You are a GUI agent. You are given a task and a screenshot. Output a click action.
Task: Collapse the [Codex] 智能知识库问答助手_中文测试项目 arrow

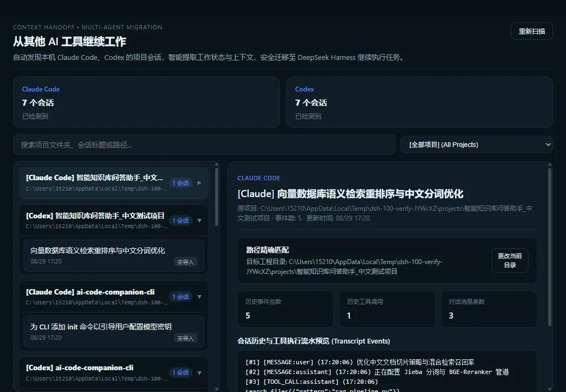[199, 220]
